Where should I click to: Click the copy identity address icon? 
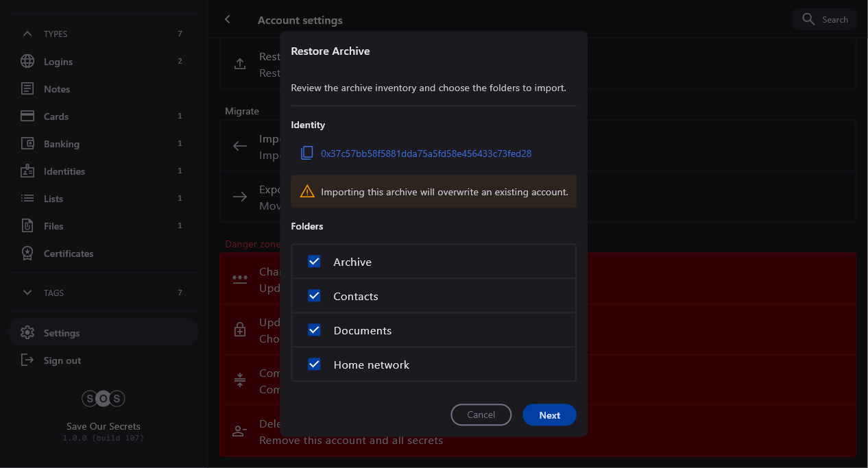coord(306,153)
